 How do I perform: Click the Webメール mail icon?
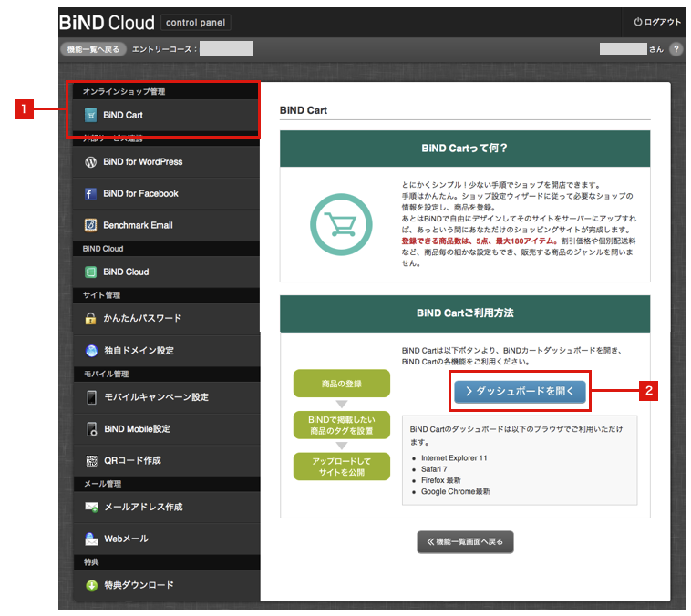92,539
